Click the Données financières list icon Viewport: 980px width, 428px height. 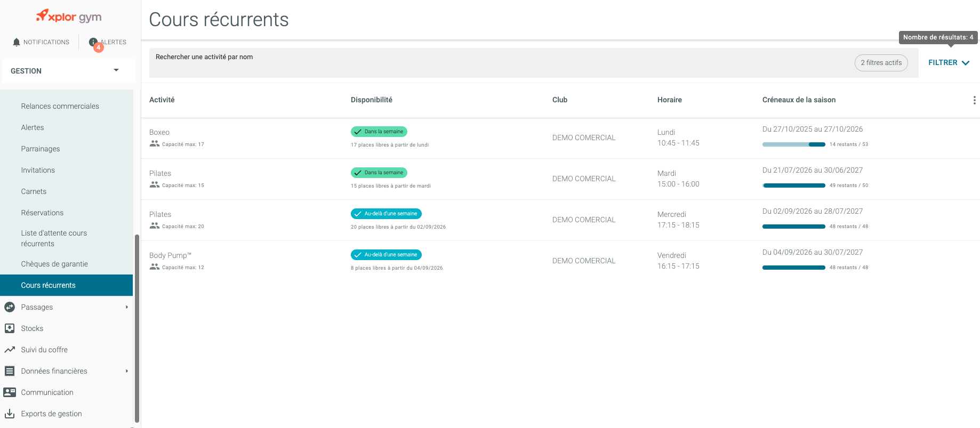(10, 371)
